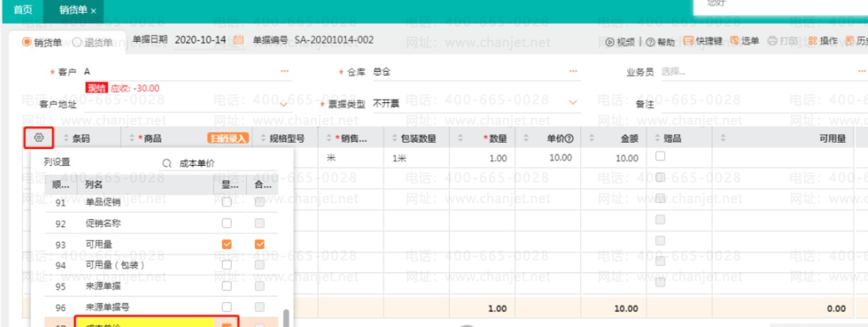The width and height of the screenshot is (868, 327).
Task: Open 帮助 help
Action: click(x=660, y=42)
